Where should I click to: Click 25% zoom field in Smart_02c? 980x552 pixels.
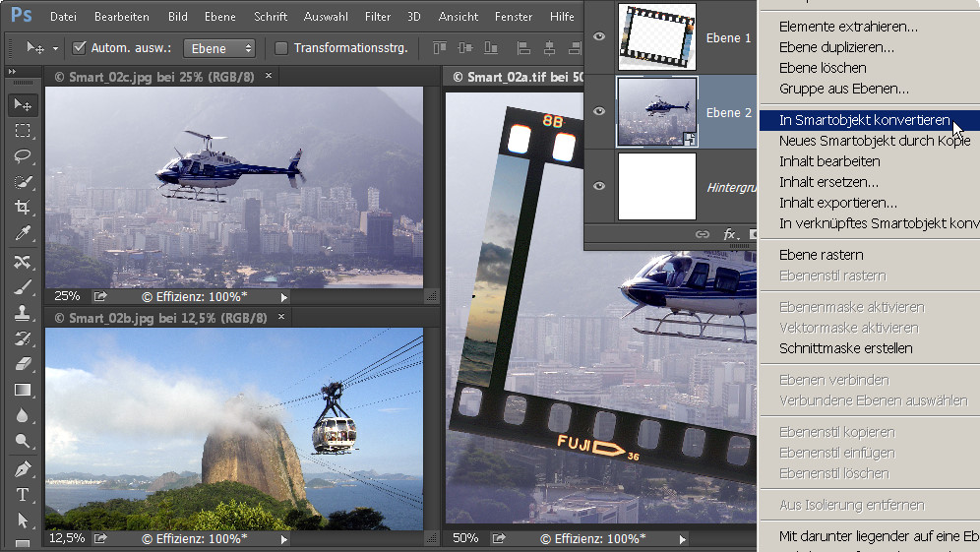[x=67, y=296]
